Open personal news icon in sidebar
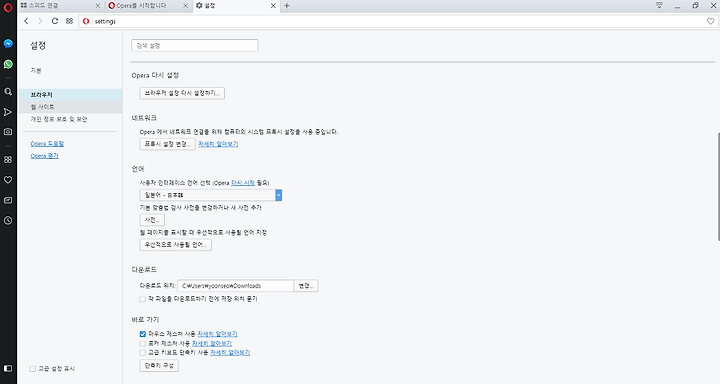720x384 pixels. (x=8, y=200)
